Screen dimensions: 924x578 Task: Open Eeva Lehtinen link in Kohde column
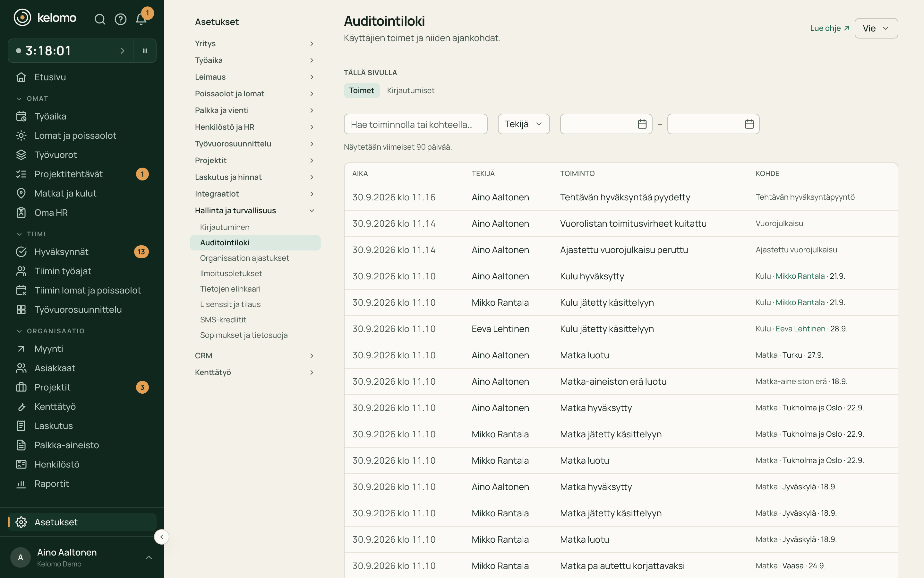pos(800,329)
